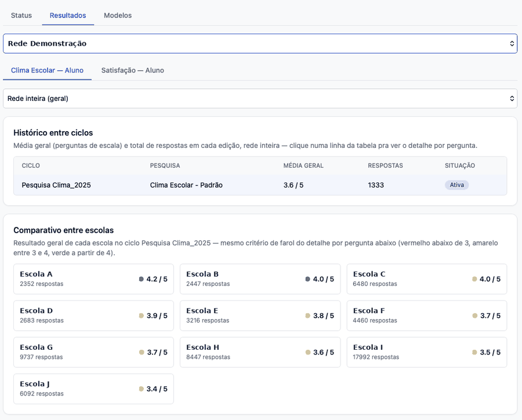Click the 2352 respostas text
522x420 pixels.
pyautogui.click(x=42, y=284)
